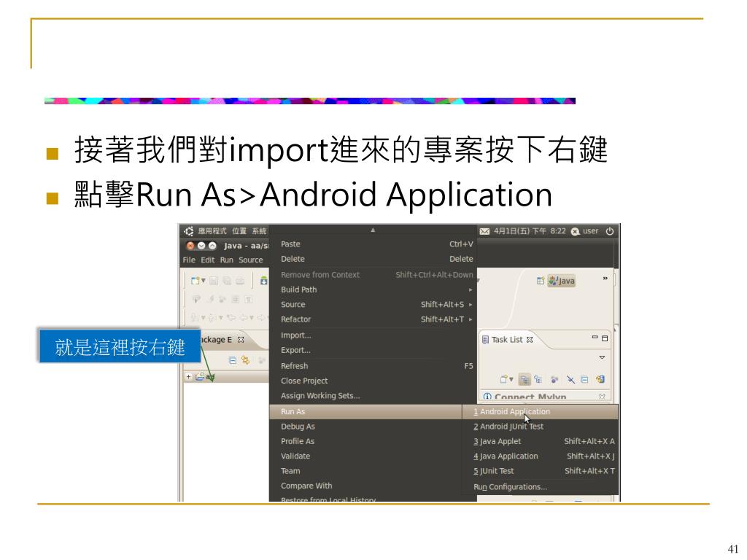Maximize the Task List view

pos(605,338)
